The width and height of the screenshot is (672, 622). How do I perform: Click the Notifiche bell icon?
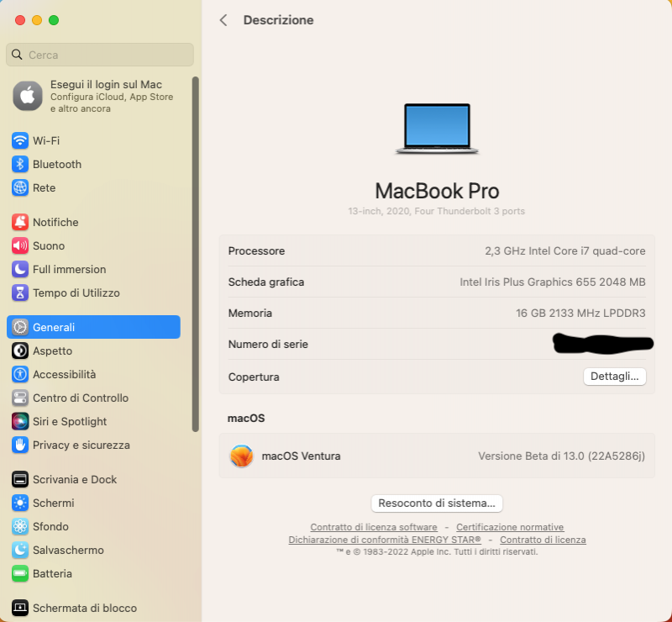click(x=20, y=222)
